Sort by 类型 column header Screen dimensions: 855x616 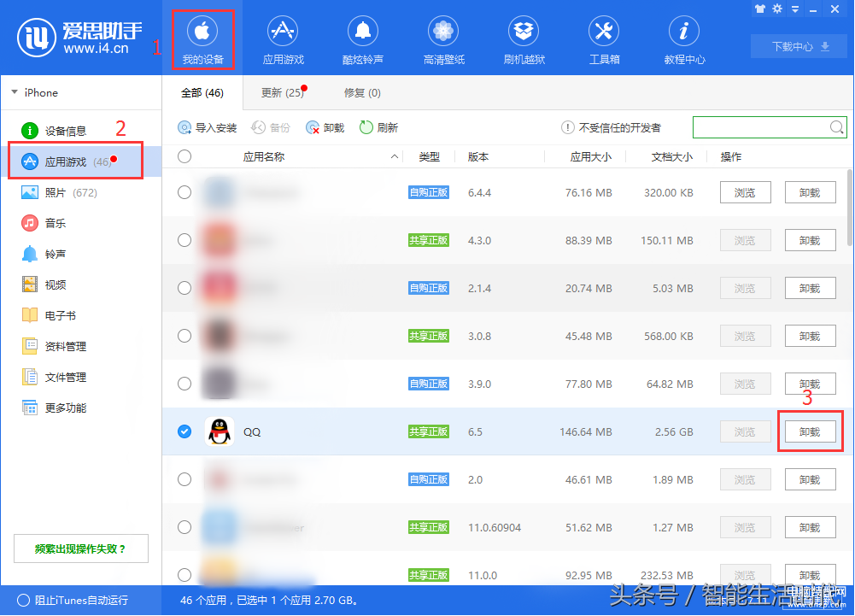pyautogui.click(x=429, y=157)
